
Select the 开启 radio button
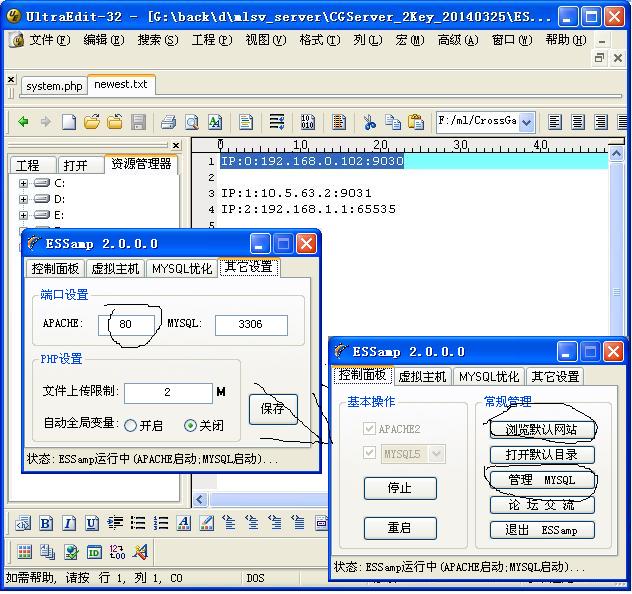pos(131,425)
